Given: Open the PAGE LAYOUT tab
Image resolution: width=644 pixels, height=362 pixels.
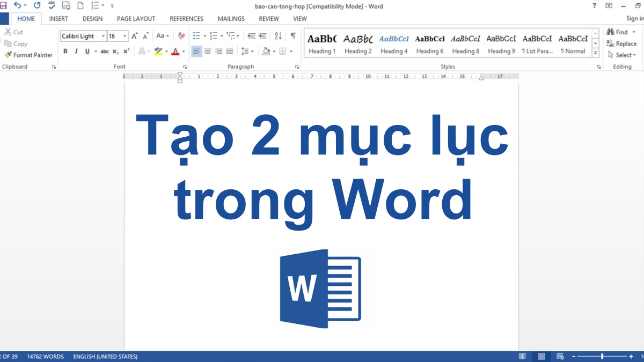Looking at the screenshot, I should pyautogui.click(x=136, y=19).
